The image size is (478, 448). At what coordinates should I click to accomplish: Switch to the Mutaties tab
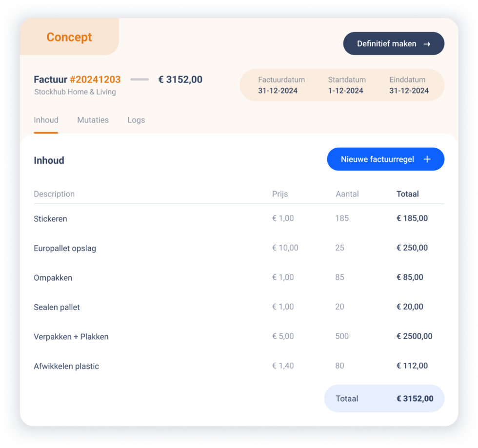point(93,120)
